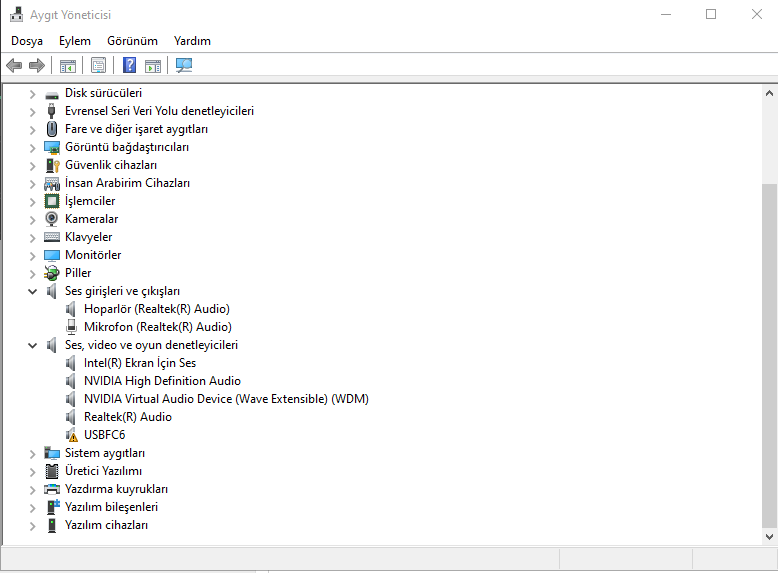Image resolution: width=778 pixels, height=573 pixels.
Task: Click the microphone icon of Mikrofon (Realtek(R) Audio)
Action: pyautogui.click(x=71, y=327)
